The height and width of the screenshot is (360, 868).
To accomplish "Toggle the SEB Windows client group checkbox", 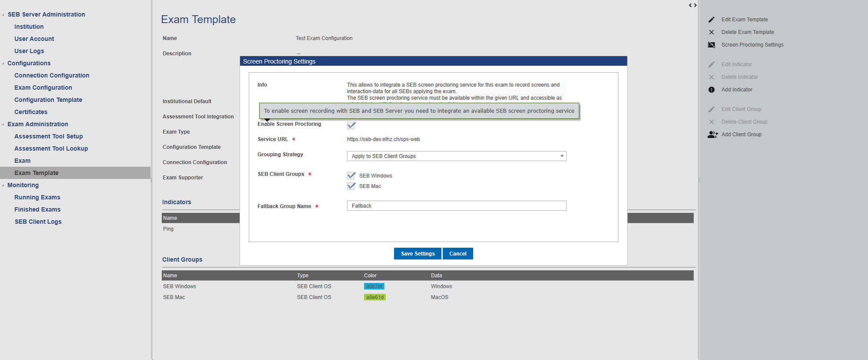I will [351, 175].
